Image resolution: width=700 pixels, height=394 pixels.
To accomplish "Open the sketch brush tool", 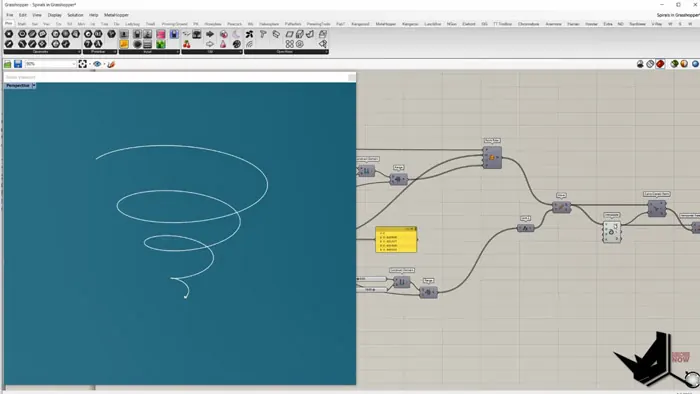I will 111,64.
